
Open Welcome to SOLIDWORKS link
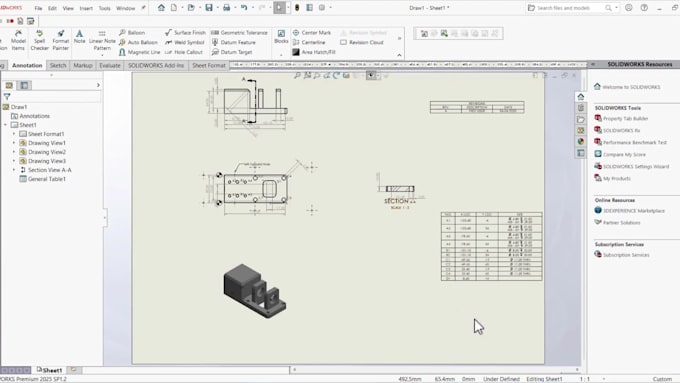627,87
